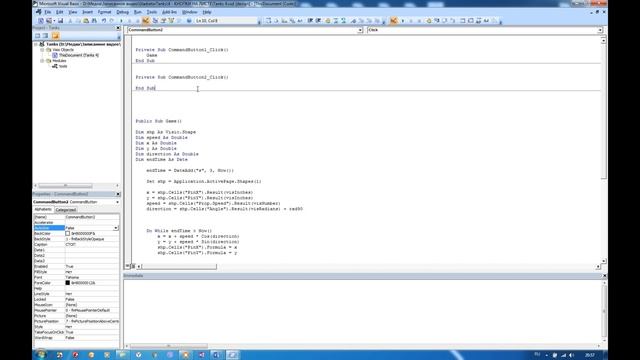This screenshot has height=360, width=640.
Task: Click the Paste toolbar icon
Action: coord(86,20)
